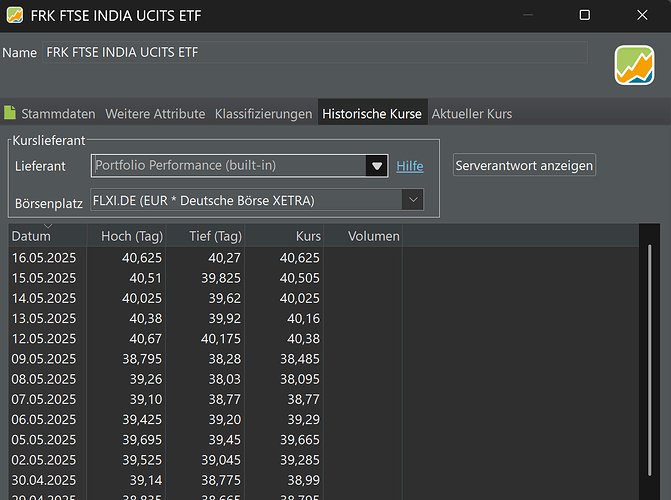Select the 07.05.2025 date cell

[x=44, y=399]
